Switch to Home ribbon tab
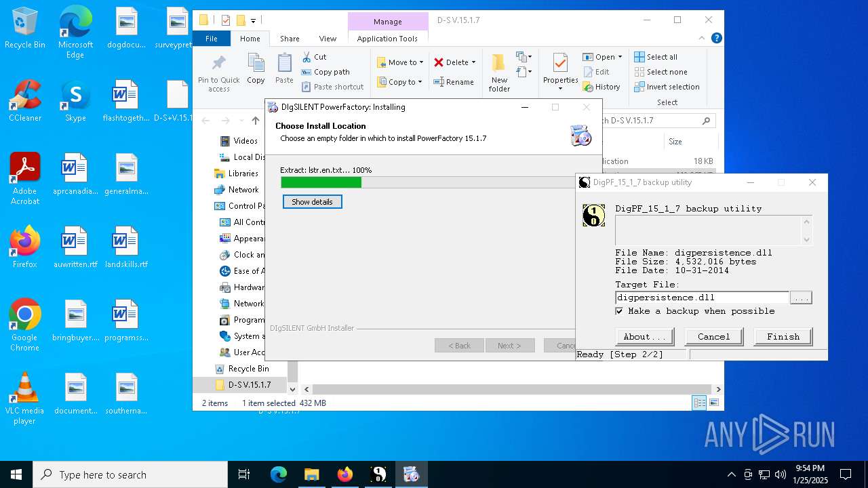This screenshot has width=868, height=488. coord(250,39)
